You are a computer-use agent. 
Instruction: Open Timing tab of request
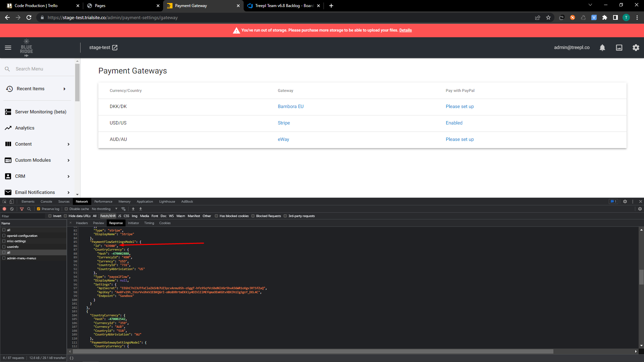point(149,223)
